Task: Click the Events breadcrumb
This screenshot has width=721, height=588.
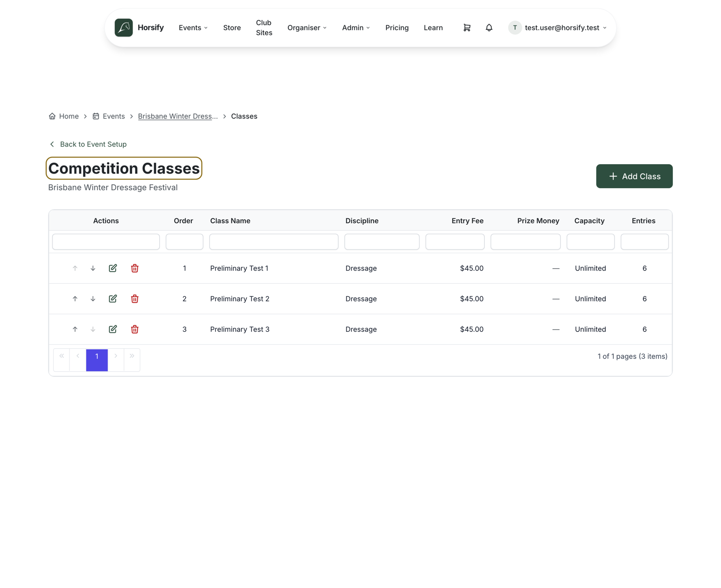Action: [109, 116]
